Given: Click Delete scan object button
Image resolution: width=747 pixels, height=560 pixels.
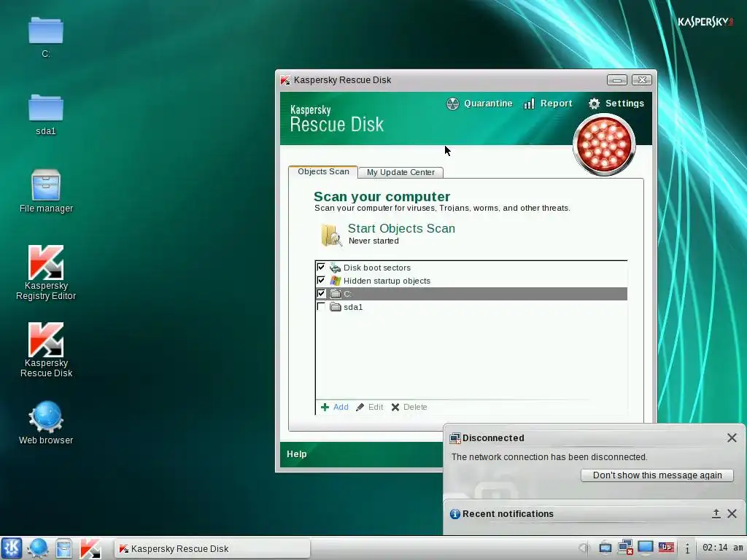Looking at the screenshot, I should 409,407.
